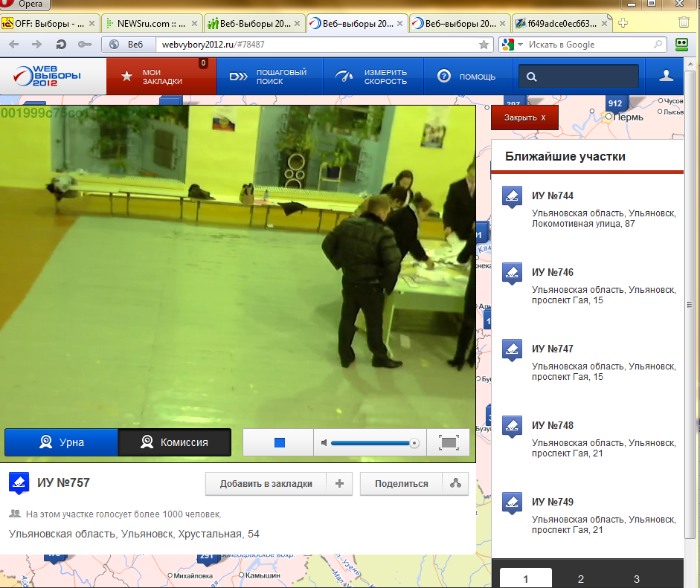The width and height of the screenshot is (700, 588).
Task: Click the Поделиться share button
Action: coord(402,484)
